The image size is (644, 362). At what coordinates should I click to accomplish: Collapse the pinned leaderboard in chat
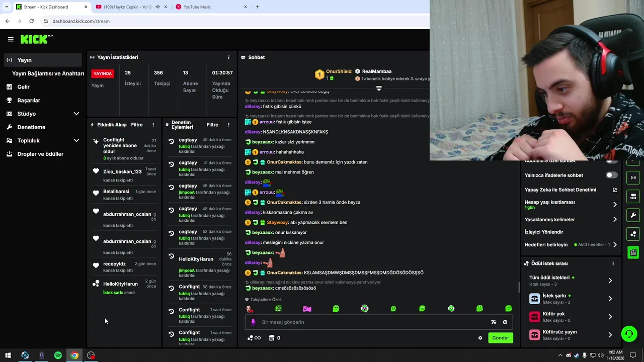[379, 88]
